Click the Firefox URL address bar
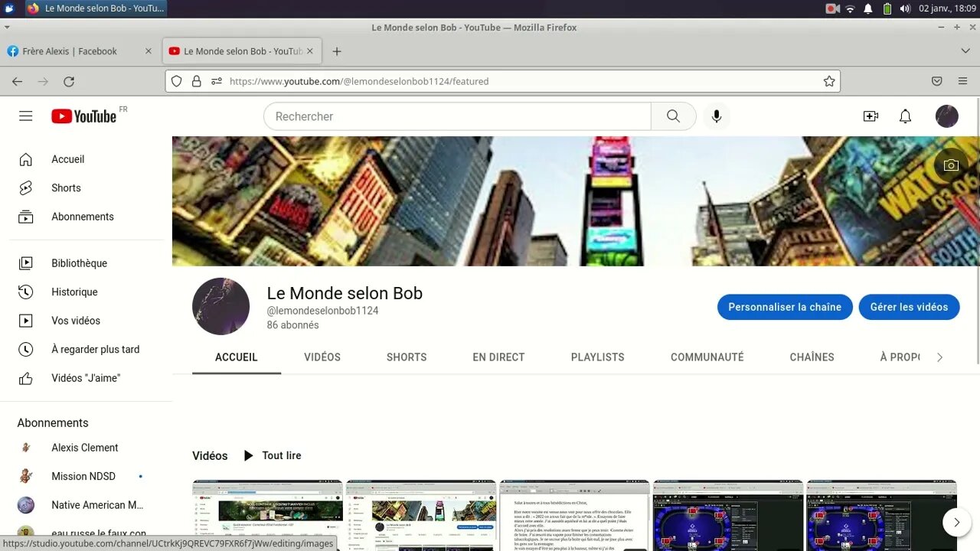The width and height of the screenshot is (980, 551). pyautogui.click(x=502, y=81)
